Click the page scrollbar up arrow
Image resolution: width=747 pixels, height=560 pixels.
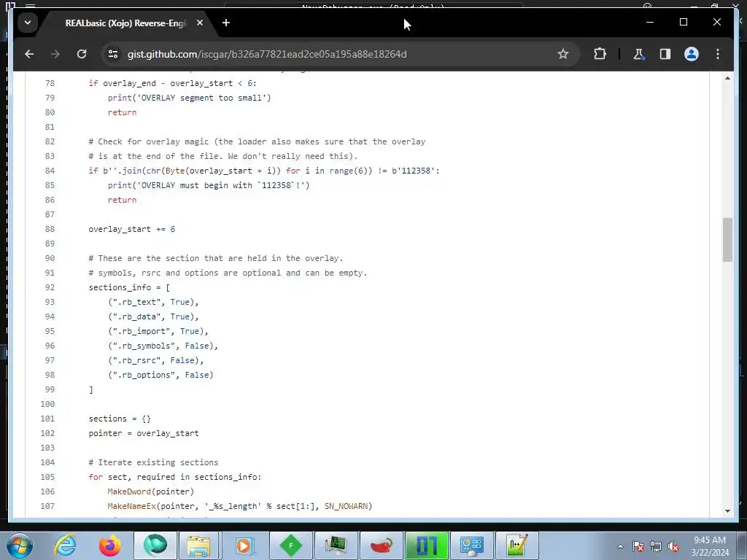click(727, 78)
